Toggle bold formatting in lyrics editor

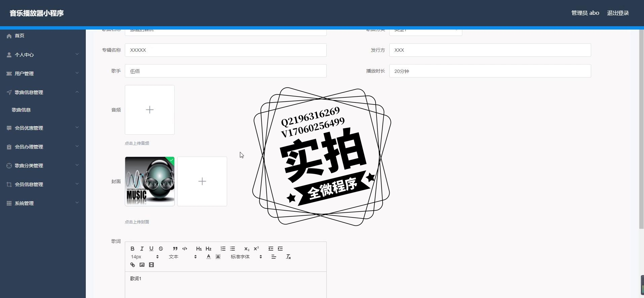[133, 249]
